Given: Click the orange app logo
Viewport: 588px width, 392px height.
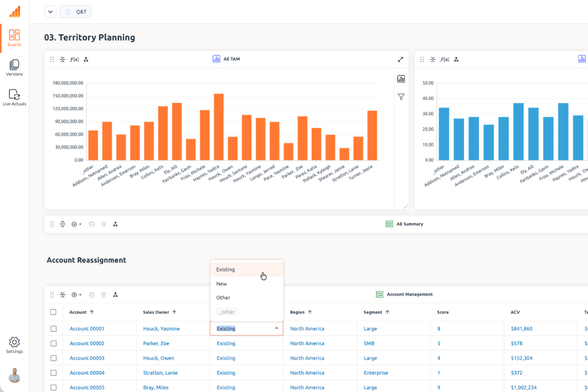Looking at the screenshot, I should pos(15,12).
